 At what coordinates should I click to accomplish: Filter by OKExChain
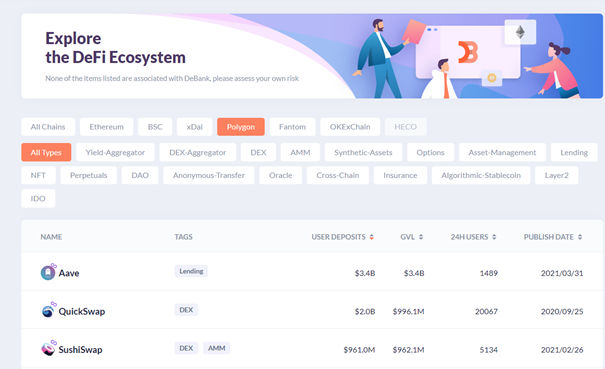350,127
